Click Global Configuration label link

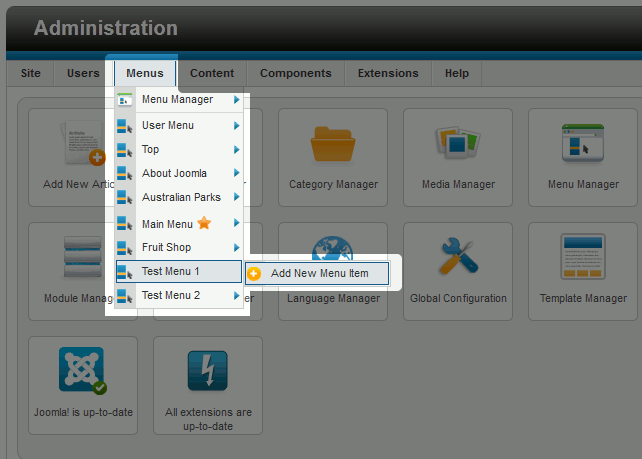pos(458,298)
